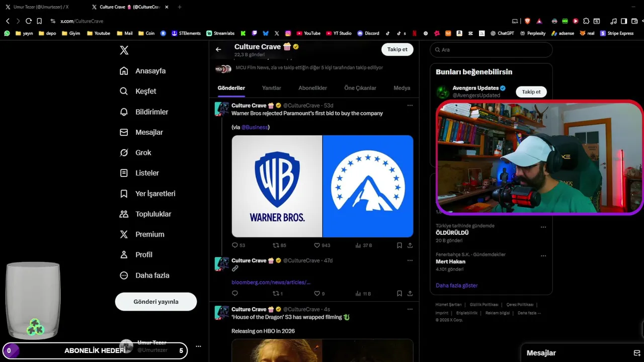
Task: Switch to the Yanıtlar tab
Action: click(272, 88)
